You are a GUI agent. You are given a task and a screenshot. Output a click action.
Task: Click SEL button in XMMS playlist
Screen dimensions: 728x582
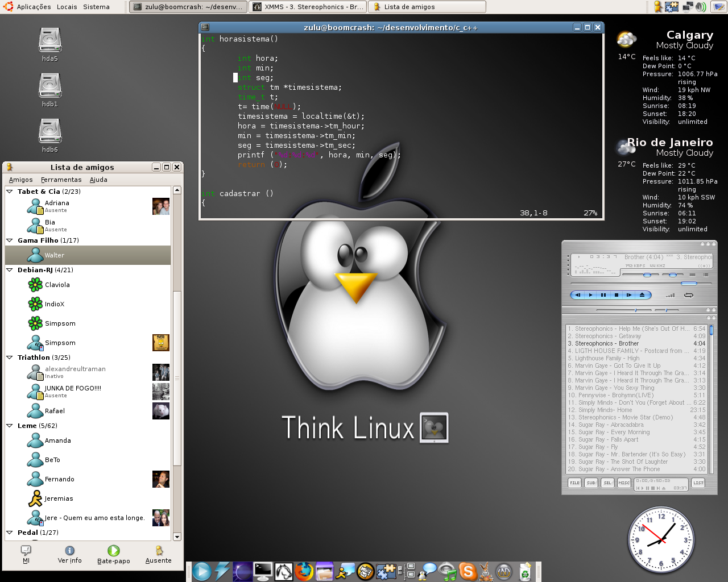[607, 483]
